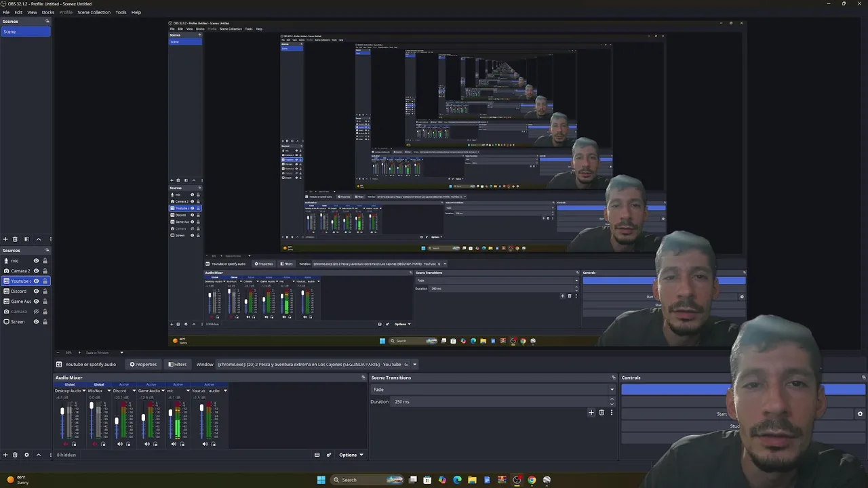868x488 pixels.
Task: Pop out the Scene Transitions dock
Action: tap(614, 378)
